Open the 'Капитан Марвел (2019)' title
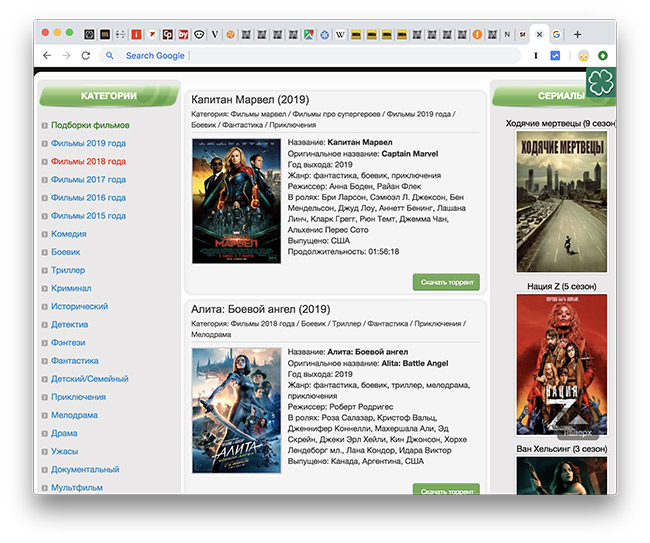The height and width of the screenshot is (543, 650). tap(250, 100)
